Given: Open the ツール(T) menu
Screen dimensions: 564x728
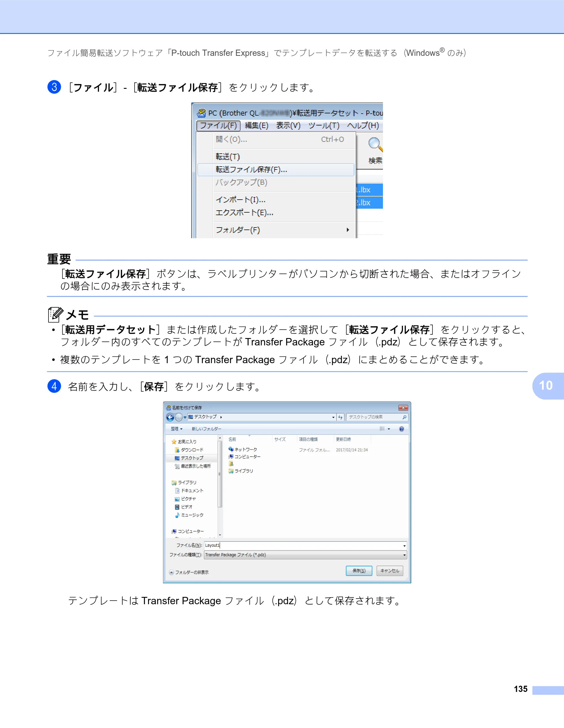Looking at the screenshot, I should tap(324, 126).
